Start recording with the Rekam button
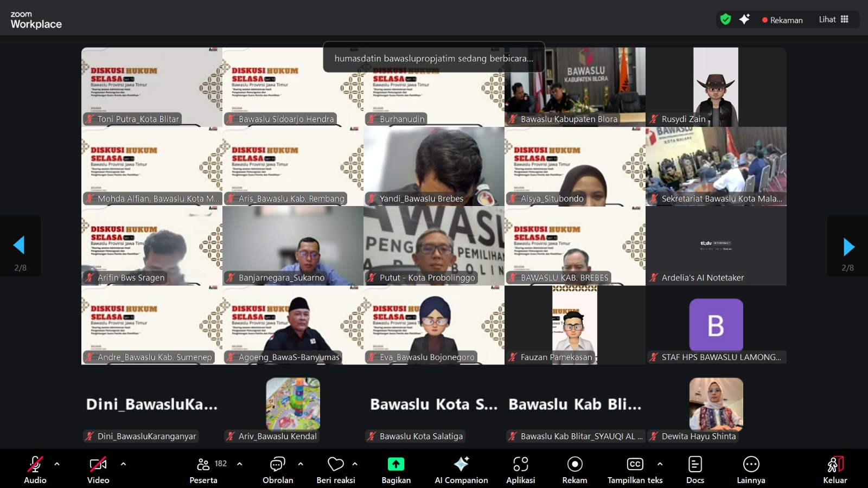868x488 pixels. tap(574, 469)
